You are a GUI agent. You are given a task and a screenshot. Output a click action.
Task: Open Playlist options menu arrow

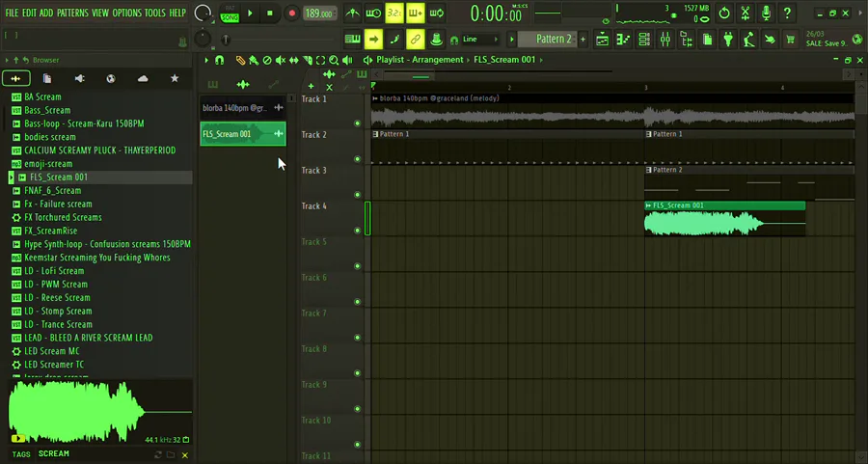[206, 61]
